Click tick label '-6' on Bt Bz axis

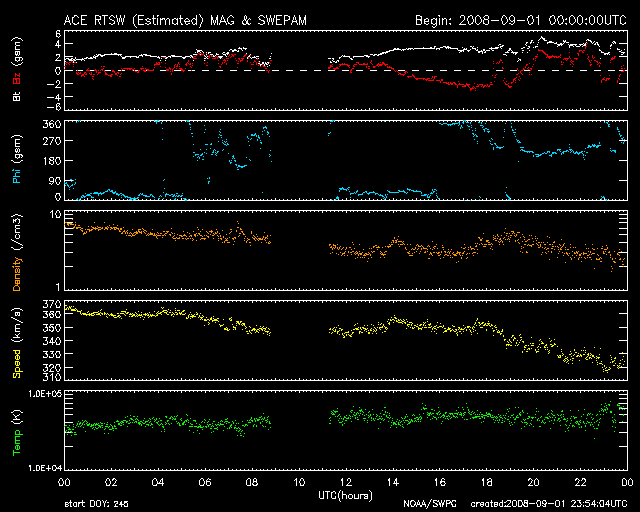coord(54,107)
